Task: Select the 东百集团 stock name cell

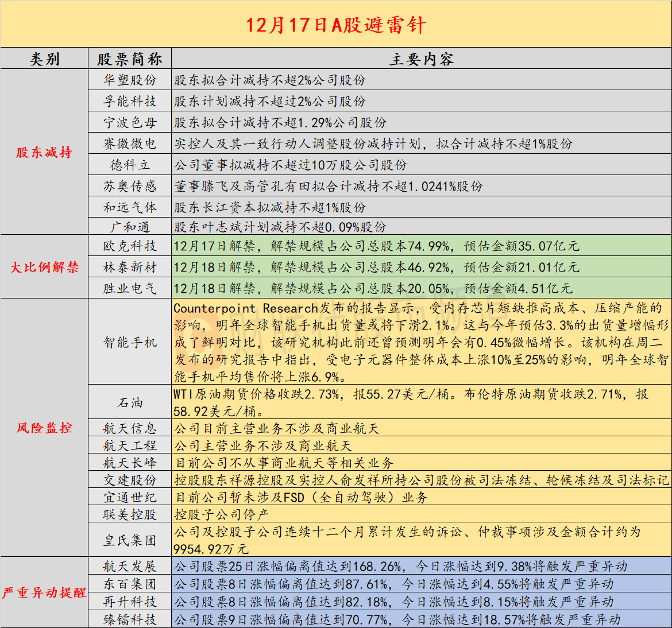Action: (x=130, y=583)
